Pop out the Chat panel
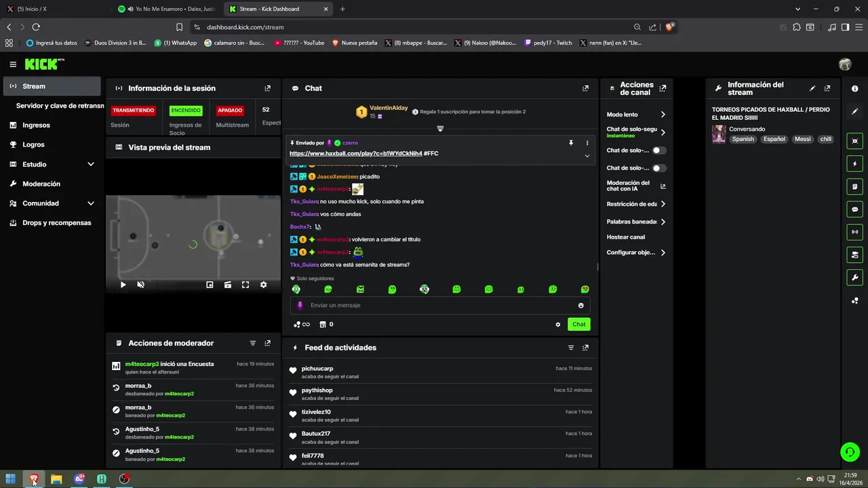 tap(585, 88)
